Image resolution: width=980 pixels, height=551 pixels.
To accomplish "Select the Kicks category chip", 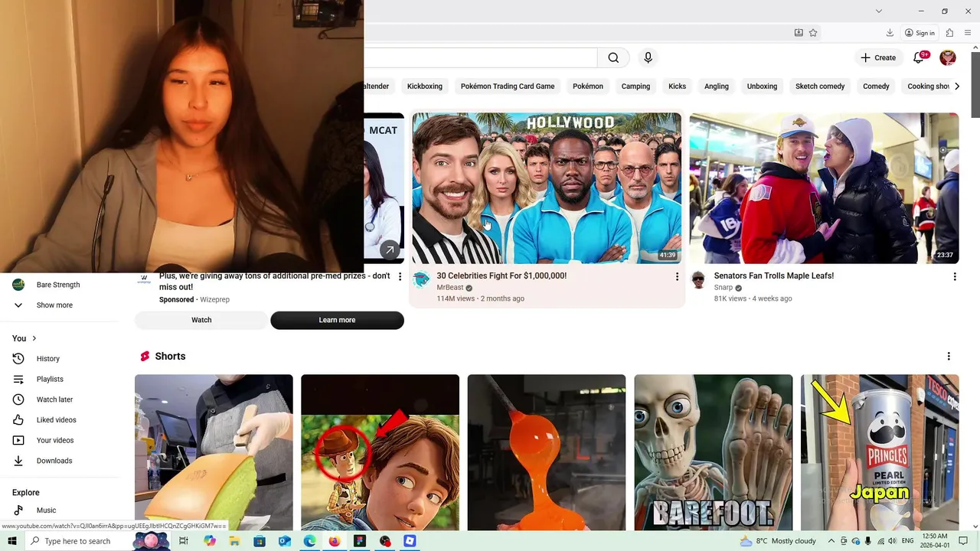I will click(677, 86).
